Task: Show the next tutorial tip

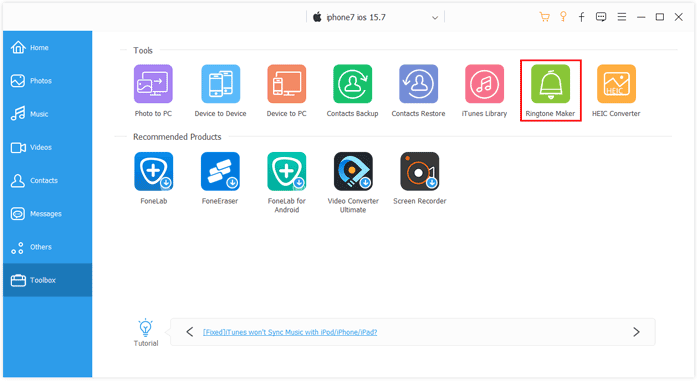Action: [x=636, y=332]
